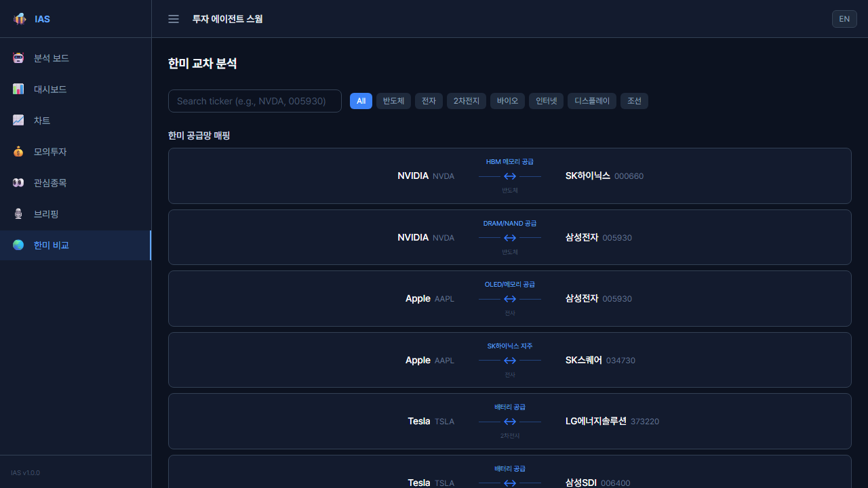This screenshot has width=868, height=488.
Task: Select the globe icon for 한미 비교
Action: 18,245
